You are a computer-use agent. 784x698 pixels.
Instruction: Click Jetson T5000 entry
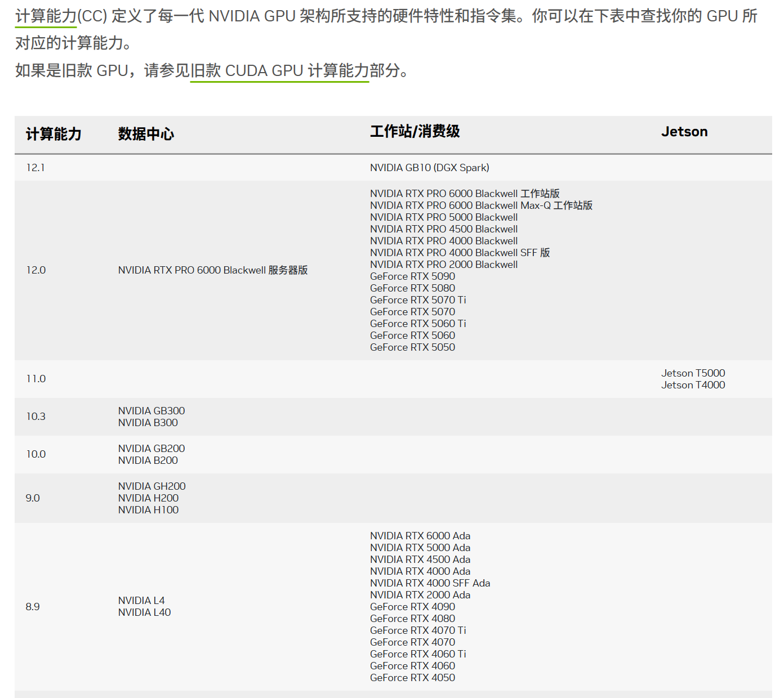693,373
